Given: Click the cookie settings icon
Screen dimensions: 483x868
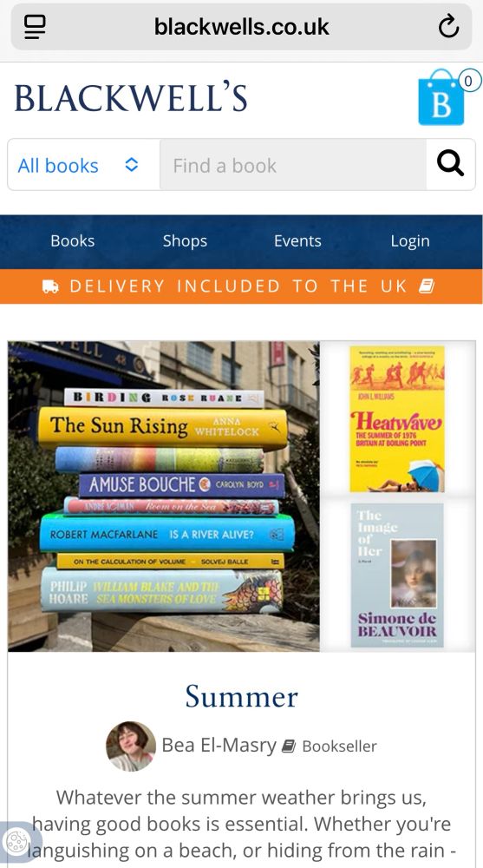Looking at the screenshot, I should point(16,841).
